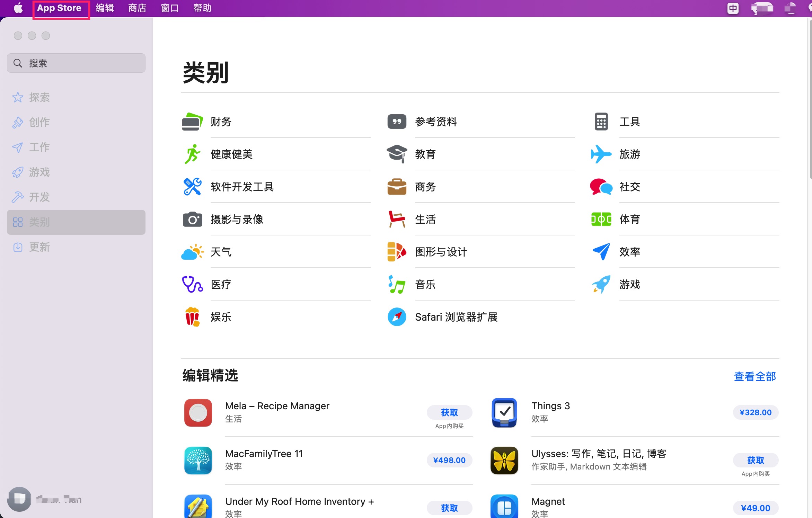Open the 天气 category
Image resolution: width=812 pixels, height=518 pixels.
coord(220,252)
